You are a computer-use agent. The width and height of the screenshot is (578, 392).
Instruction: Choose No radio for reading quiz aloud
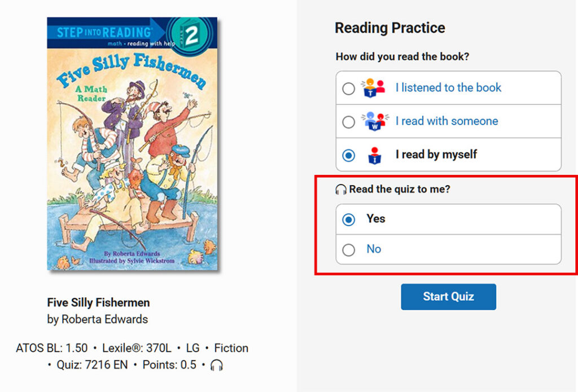[x=349, y=250]
